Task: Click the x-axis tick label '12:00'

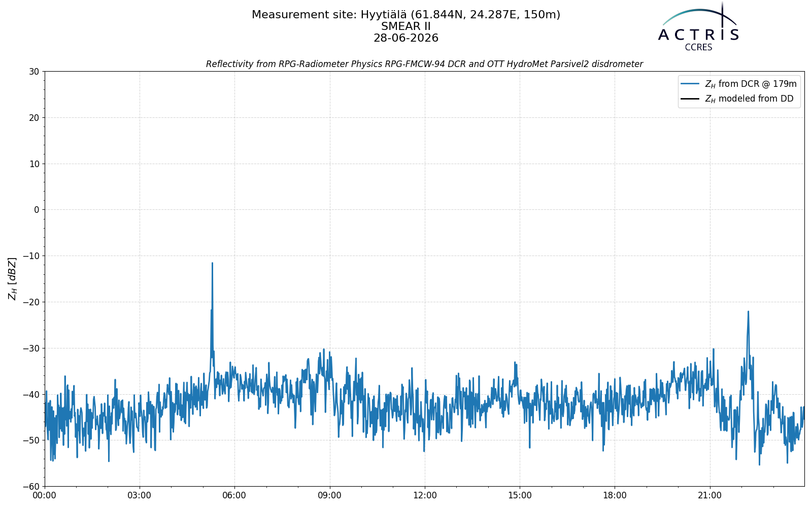Action: (x=425, y=496)
